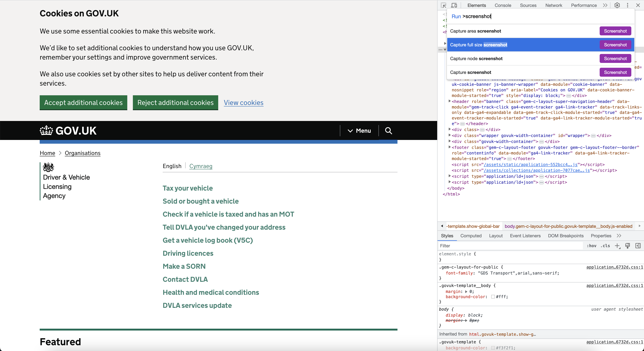Select the Computed styles tab
Image resolution: width=644 pixels, height=351 pixels.
tap(471, 236)
